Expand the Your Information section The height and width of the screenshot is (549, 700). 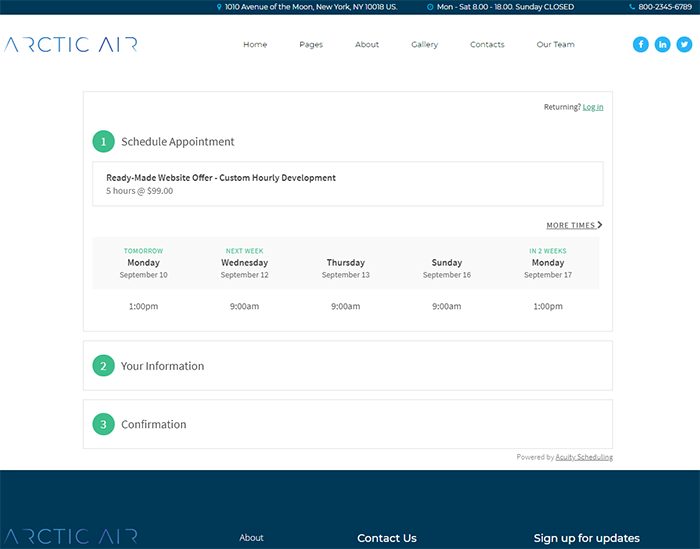pos(348,366)
